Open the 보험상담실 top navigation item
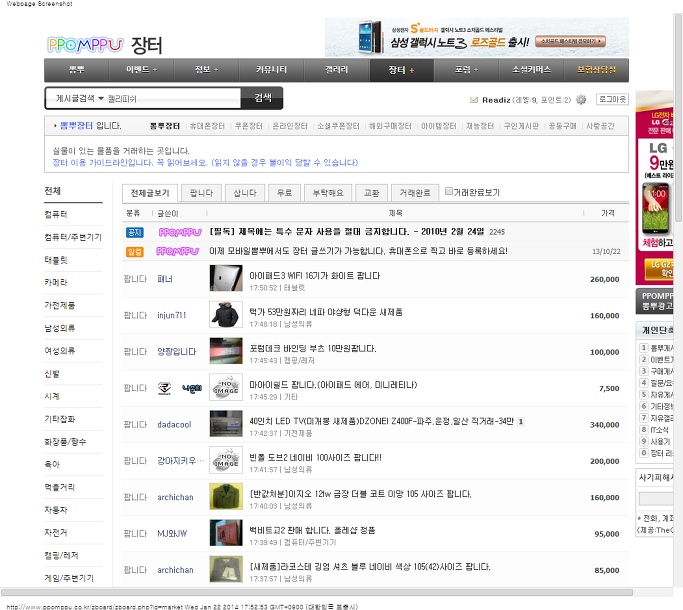Viewport: 683px width, 610px height. coord(596,70)
